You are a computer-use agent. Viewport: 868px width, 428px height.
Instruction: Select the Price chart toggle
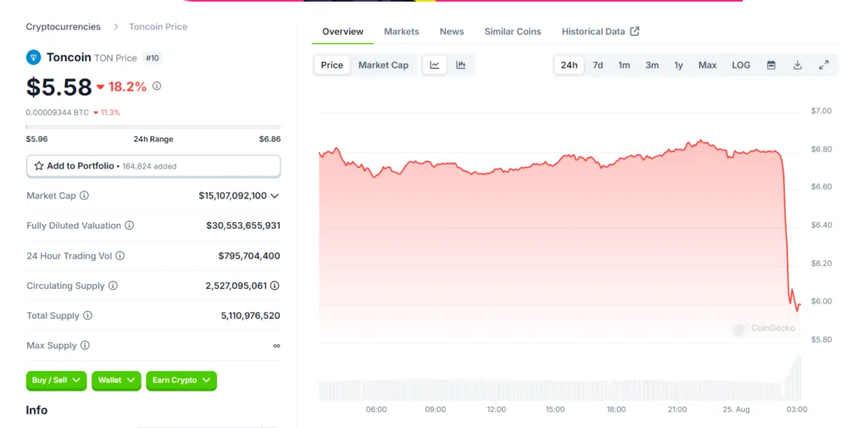pos(332,65)
